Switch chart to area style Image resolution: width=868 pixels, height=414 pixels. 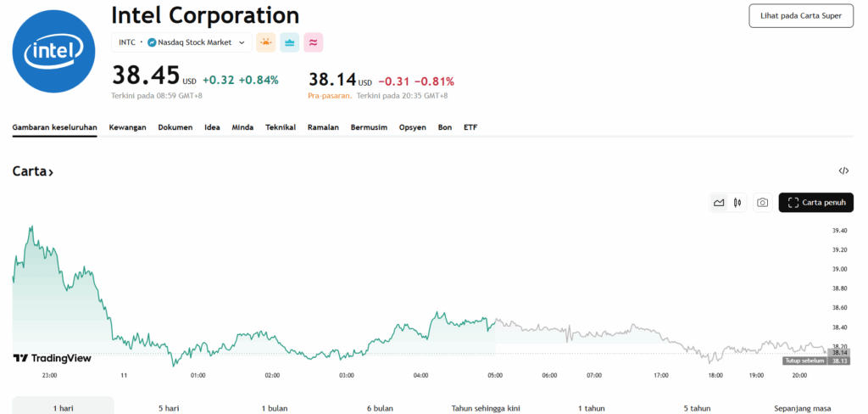(x=719, y=203)
